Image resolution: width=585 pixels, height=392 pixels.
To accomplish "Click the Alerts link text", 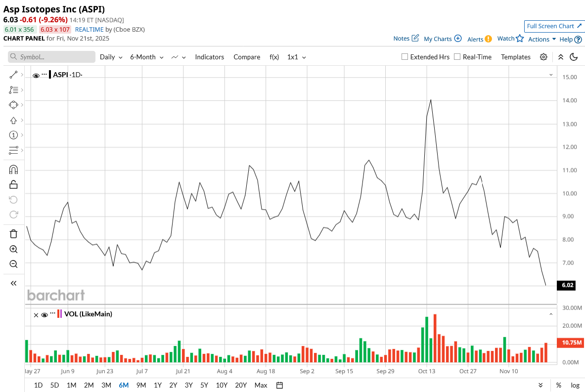I will [x=475, y=39].
